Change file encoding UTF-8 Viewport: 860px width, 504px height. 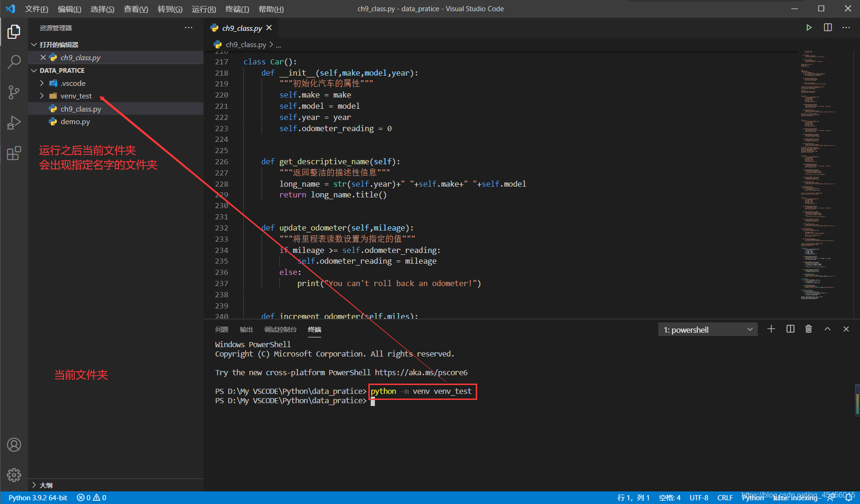(699, 498)
